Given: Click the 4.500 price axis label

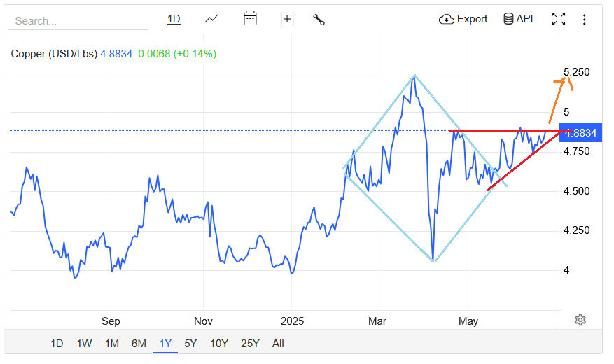Looking at the screenshot, I should pyautogui.click(x=576, y=191).
